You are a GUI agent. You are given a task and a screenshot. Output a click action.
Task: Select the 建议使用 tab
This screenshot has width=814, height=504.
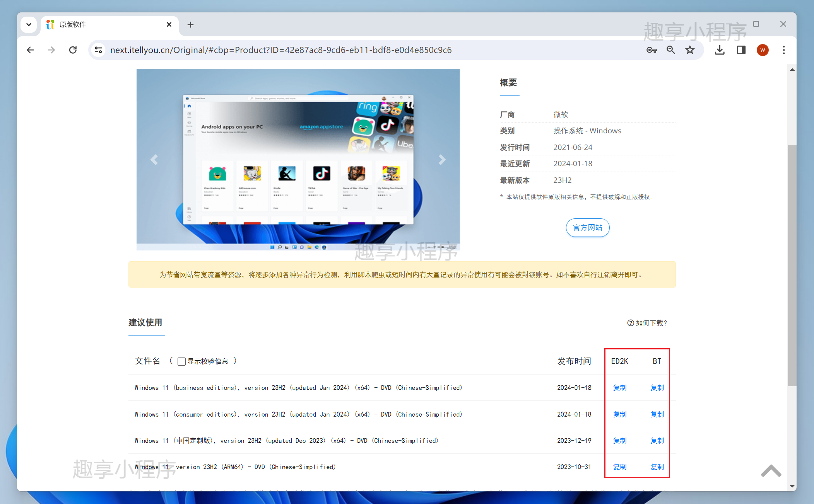(145, 322)
